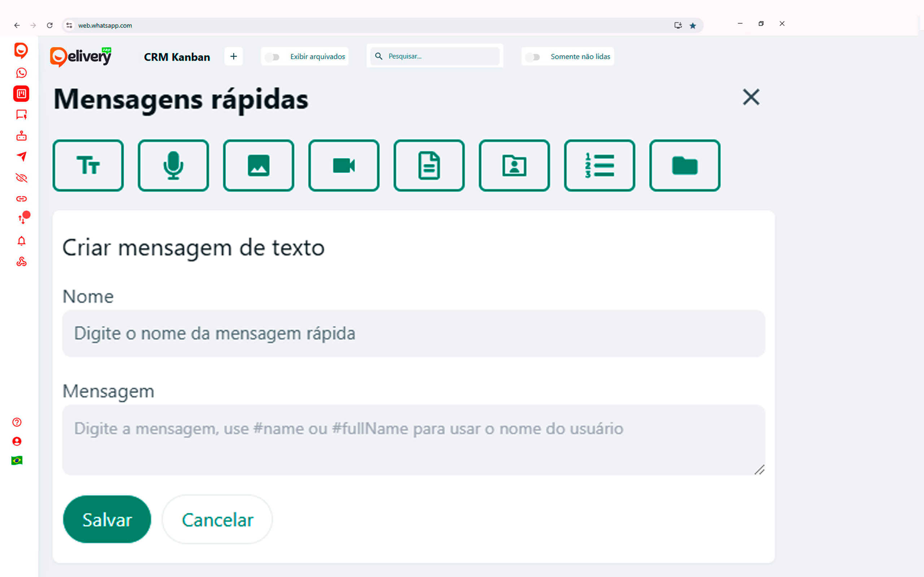Select the CRM Kanban tab

coord(177,57)
